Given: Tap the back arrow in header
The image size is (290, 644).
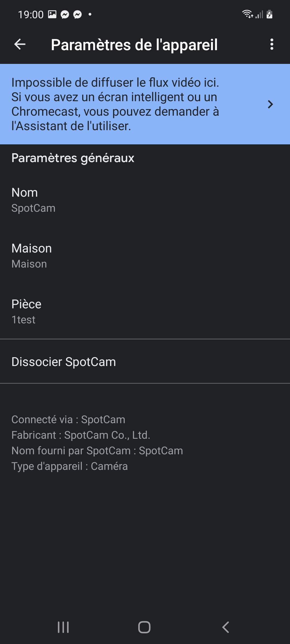Looking at the screenshot, I should [20, 44].
